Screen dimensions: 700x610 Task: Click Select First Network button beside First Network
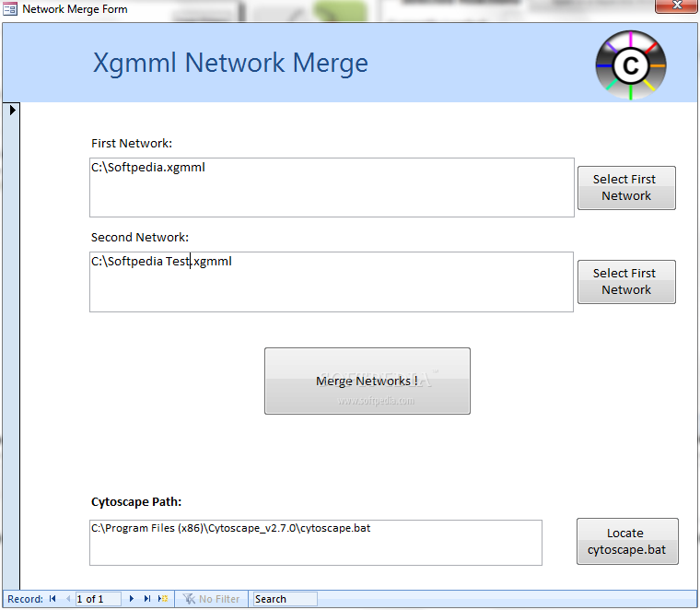(626, 188)
